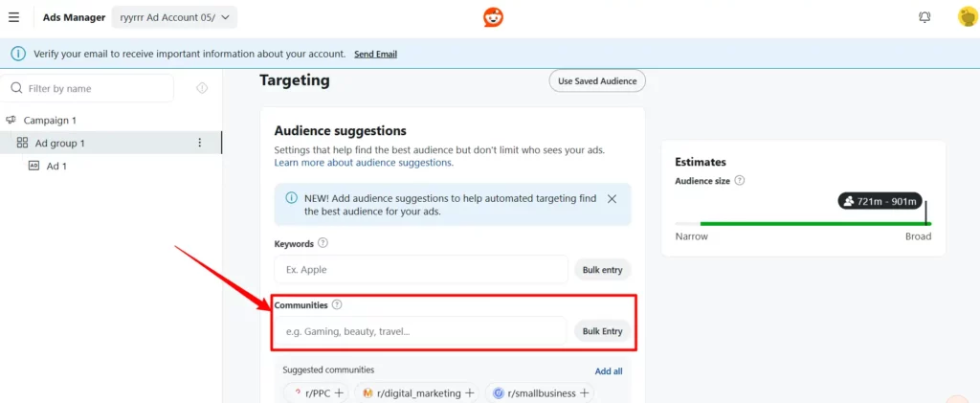Click the Audience suggestions heading
980x403 pixels.
tap(341, 130)
